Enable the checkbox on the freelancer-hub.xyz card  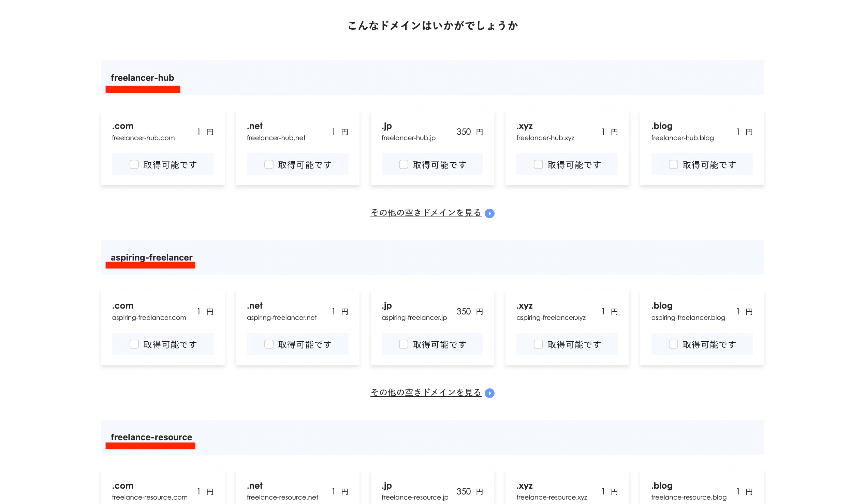click(538, 164)
